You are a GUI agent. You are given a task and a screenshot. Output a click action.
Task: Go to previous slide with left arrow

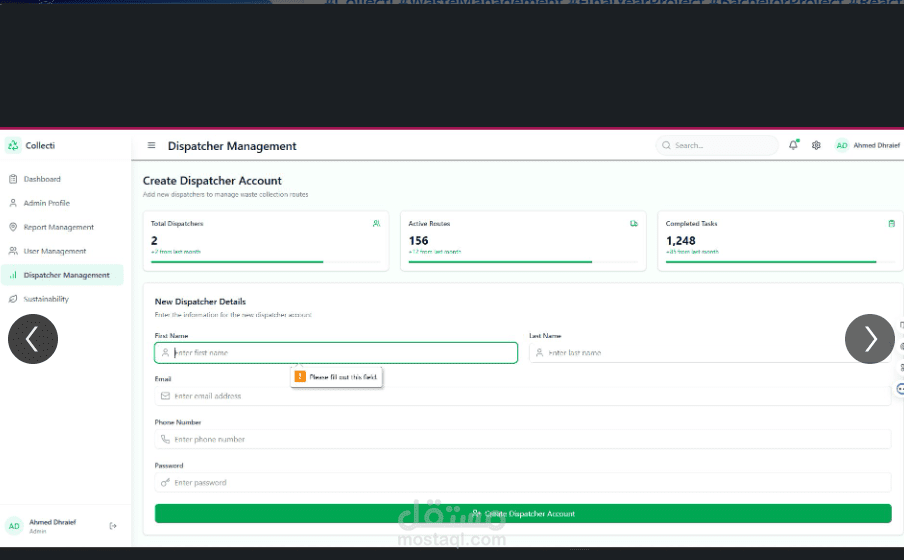coord(33,339)
